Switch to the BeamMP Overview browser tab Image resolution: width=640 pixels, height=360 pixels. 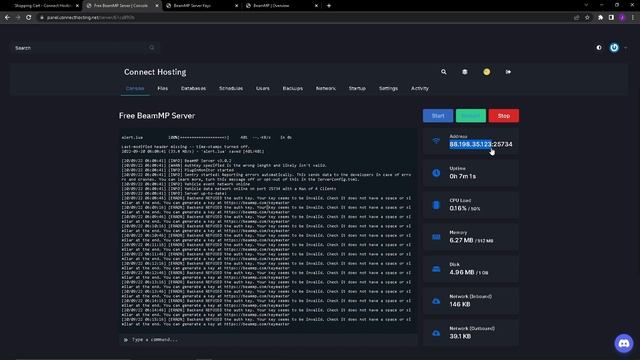tap(282, 6)
